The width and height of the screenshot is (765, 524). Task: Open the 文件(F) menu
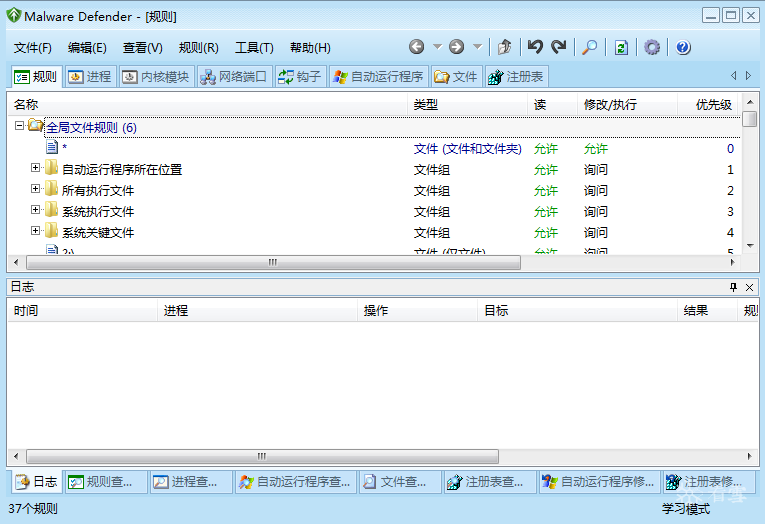click(33, 48)
